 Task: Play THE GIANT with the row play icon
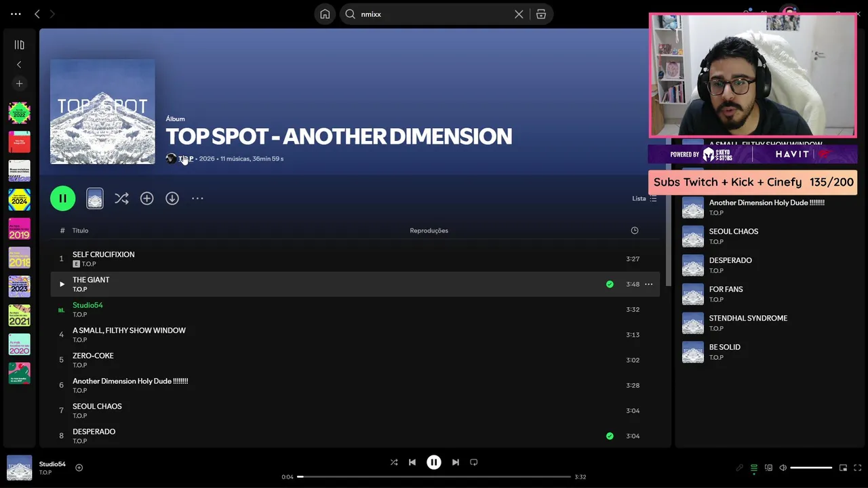pyautogui.click(x=62, y=284)
